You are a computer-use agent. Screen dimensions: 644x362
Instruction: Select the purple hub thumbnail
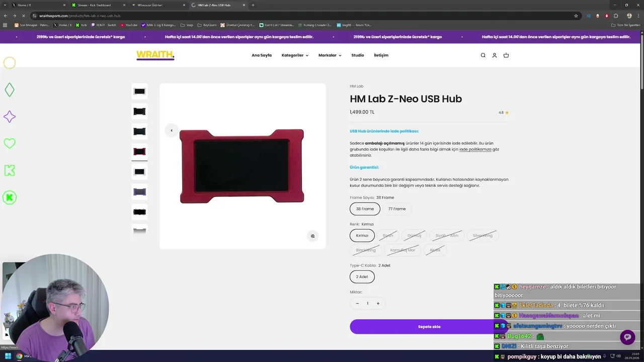139,192
